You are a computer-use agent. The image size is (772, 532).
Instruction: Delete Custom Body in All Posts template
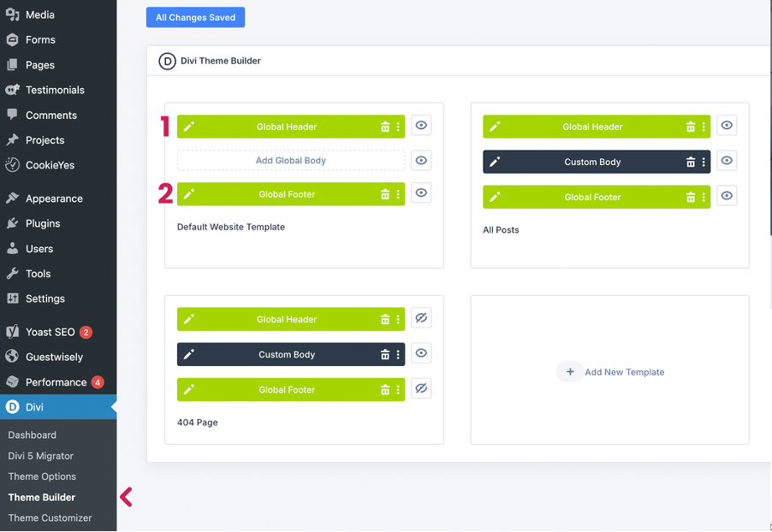[x=691, y=162]
